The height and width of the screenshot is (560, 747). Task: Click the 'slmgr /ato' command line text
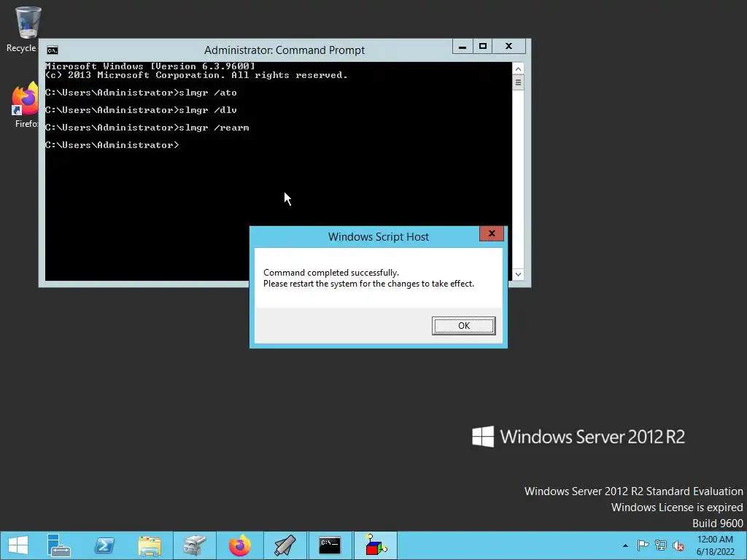[x=208, y=93]
